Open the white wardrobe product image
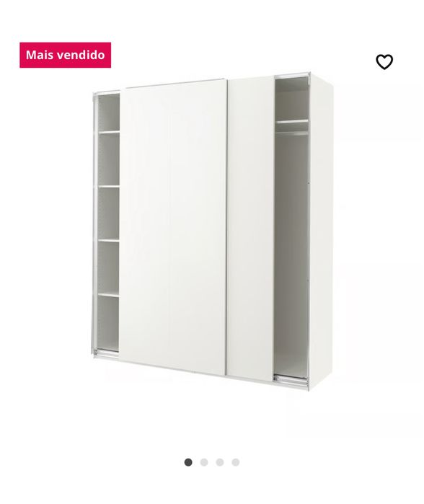The image size is (424, 504). click(212, 231)
